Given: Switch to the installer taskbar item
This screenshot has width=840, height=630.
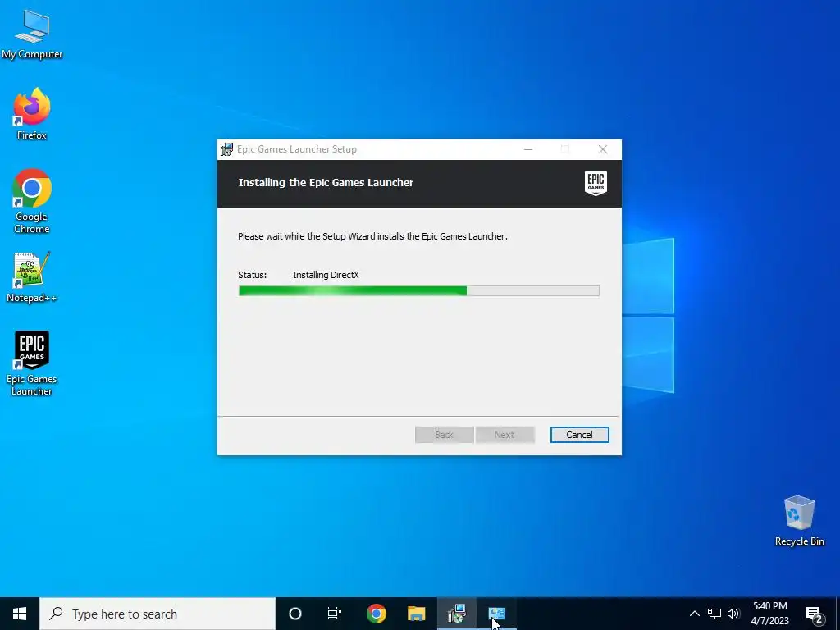Looking at the screenshot, I should [456, 614].
